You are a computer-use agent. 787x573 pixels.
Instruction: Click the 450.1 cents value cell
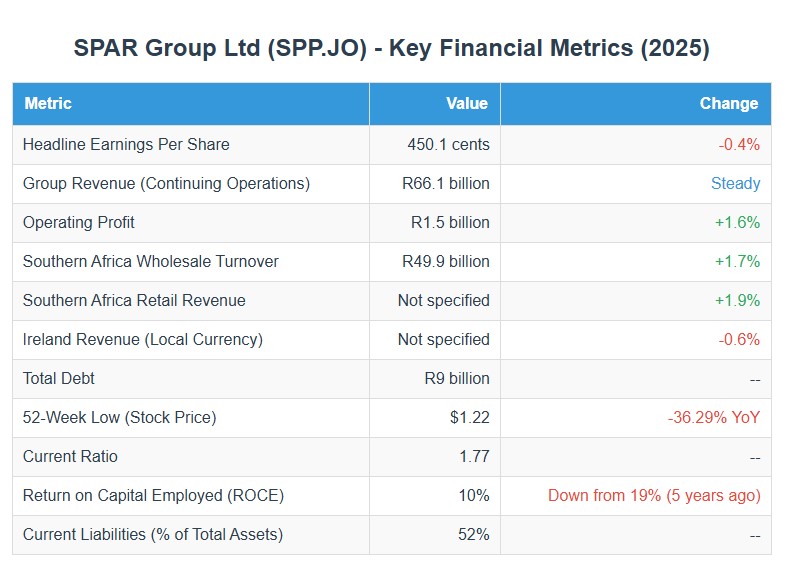(448, 144)
